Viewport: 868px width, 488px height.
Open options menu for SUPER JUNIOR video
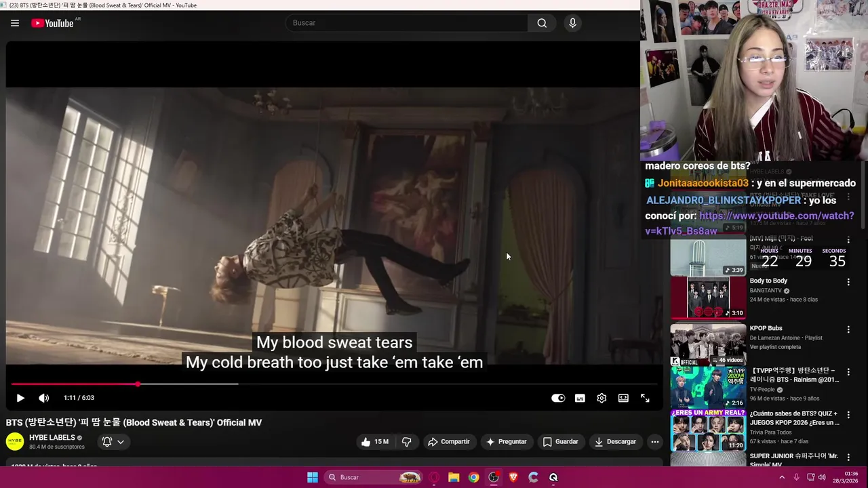tap(848, 458)
